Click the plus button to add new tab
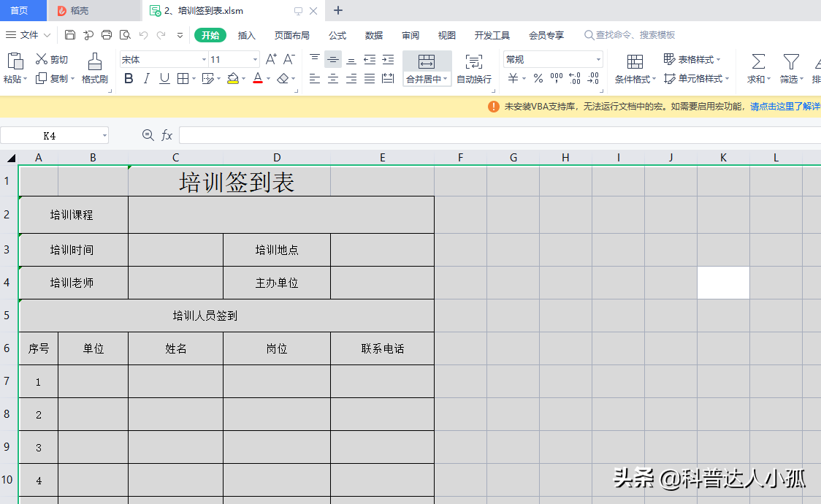821x504 pixels. click(338, 10)
